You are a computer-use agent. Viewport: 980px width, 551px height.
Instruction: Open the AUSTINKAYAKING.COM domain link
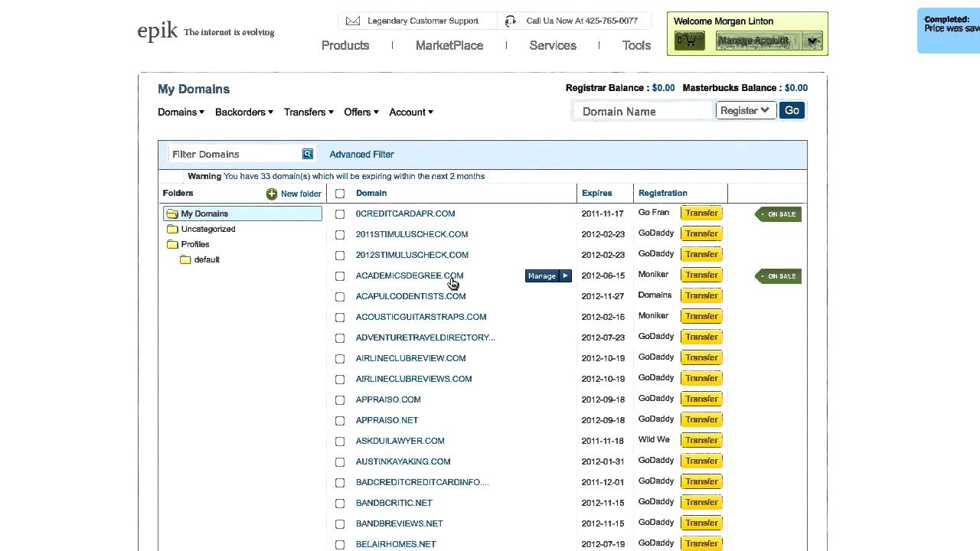tap(403, 461)
